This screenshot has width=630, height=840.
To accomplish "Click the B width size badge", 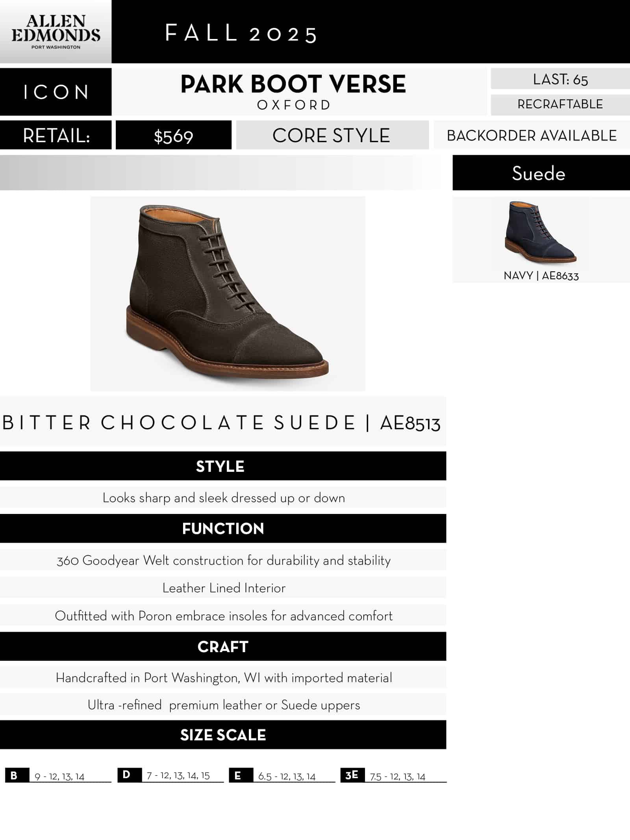I will pos(17,775).
